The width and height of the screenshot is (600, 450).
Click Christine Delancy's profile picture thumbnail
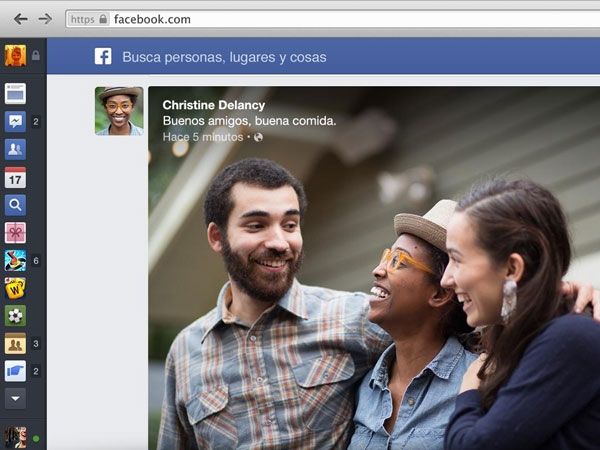(119, 110)
